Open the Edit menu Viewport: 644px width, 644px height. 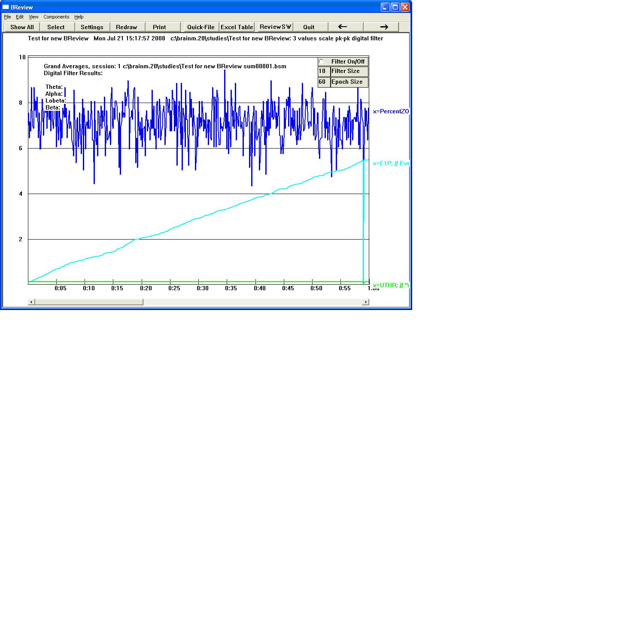tap(20, 17)
